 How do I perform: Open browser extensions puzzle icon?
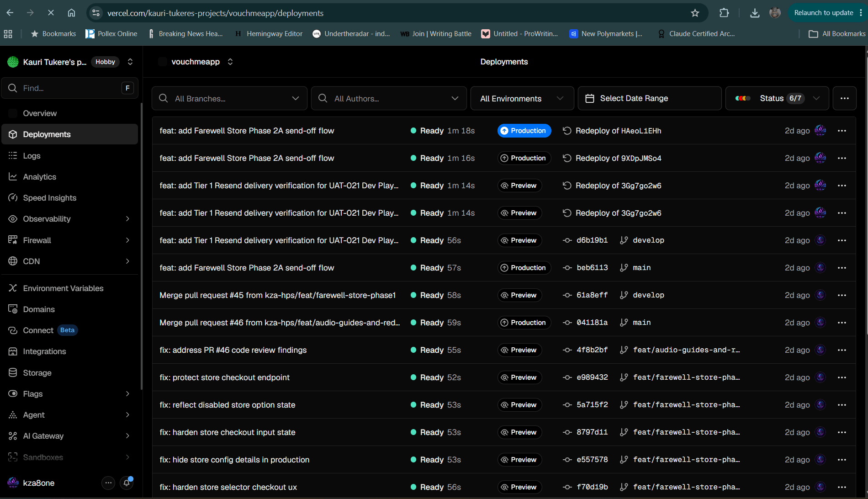point(724,13)
